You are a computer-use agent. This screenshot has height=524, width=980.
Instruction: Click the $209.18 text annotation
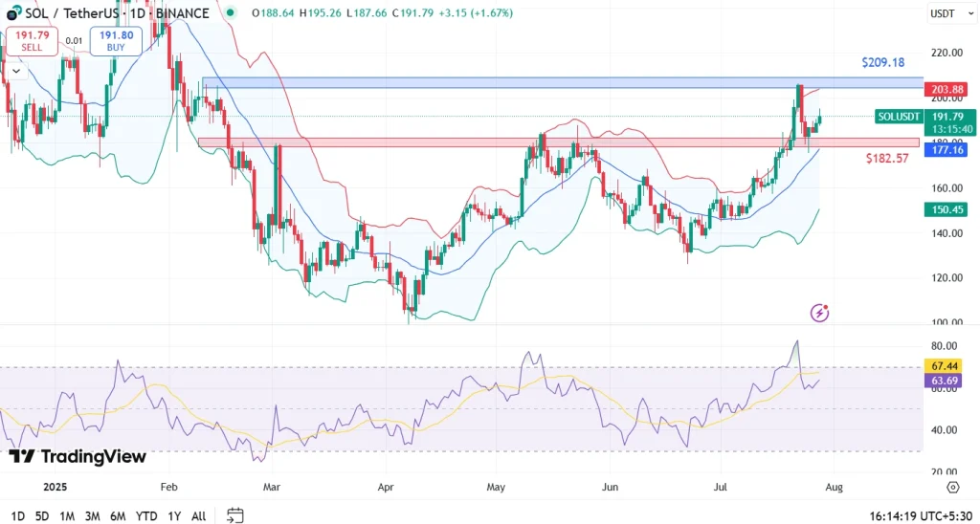[x=882, y=62]
